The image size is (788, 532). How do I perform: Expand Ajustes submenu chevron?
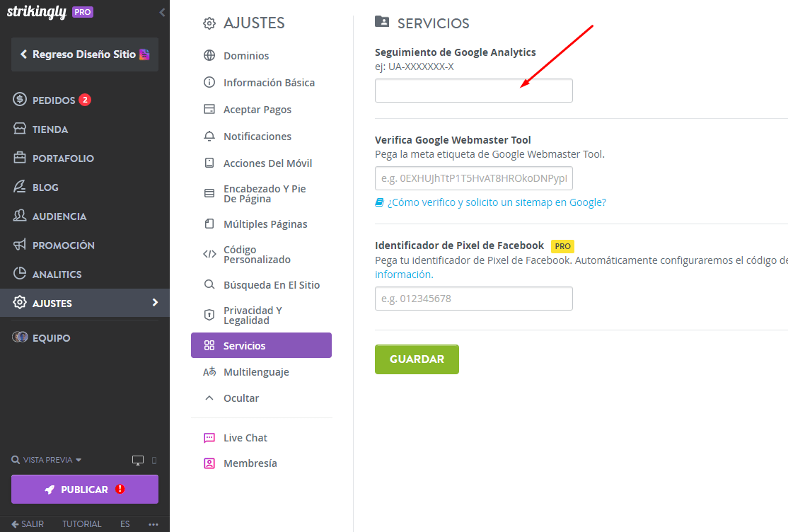155,302
